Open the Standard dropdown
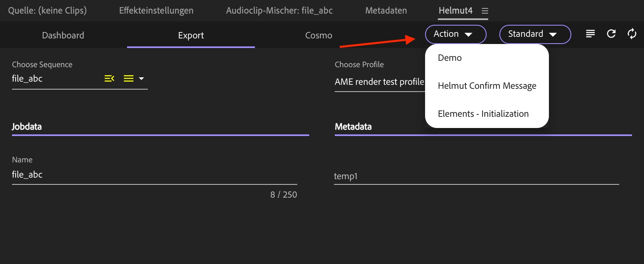644x264 pixels. [535, 34]
